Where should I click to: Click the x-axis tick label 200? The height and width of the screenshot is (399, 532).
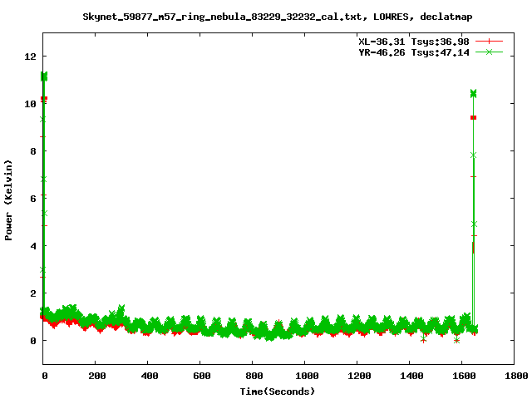97,376
